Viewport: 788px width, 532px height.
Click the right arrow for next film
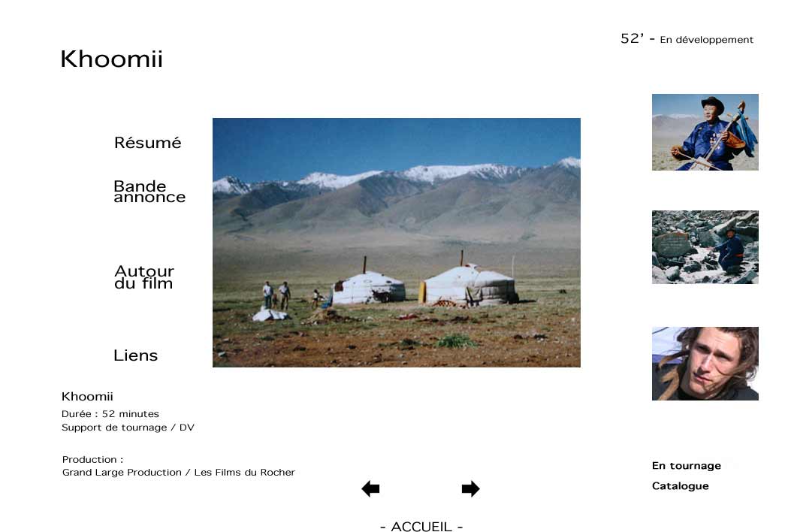470,488
